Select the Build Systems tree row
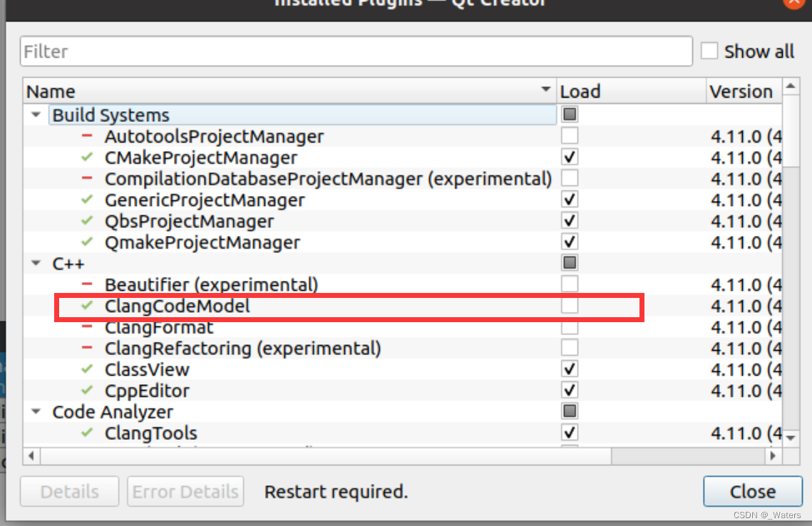This screenshot has width=812, height=526. (403, 115)
